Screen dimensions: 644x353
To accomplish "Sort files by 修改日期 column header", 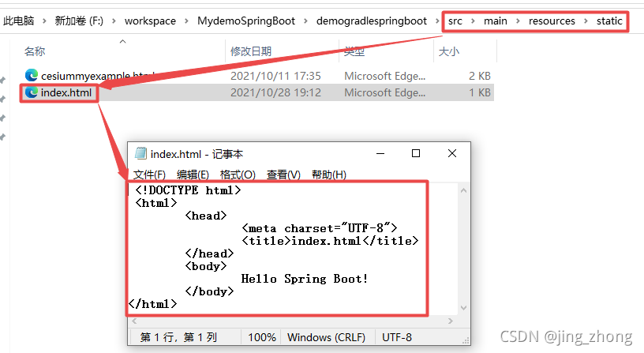I will tap(251, 51).
